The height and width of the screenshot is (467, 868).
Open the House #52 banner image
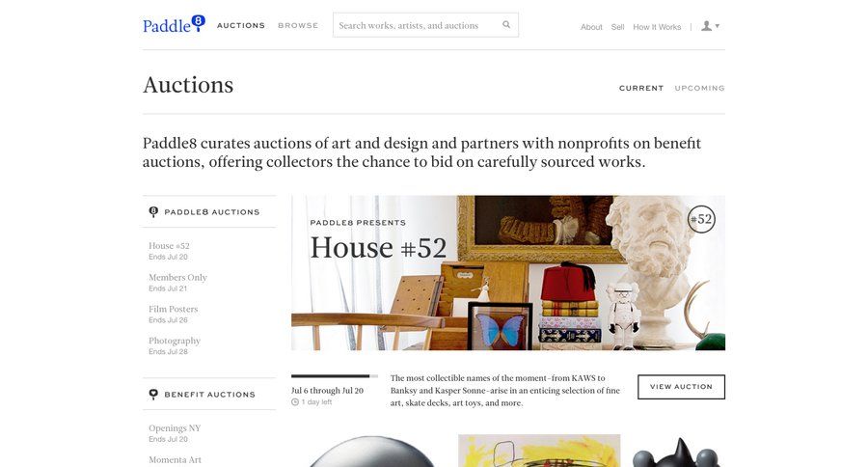508,272
